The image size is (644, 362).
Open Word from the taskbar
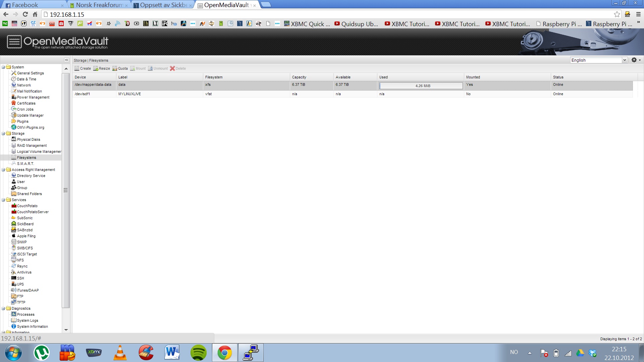click(x=172, y=353)
